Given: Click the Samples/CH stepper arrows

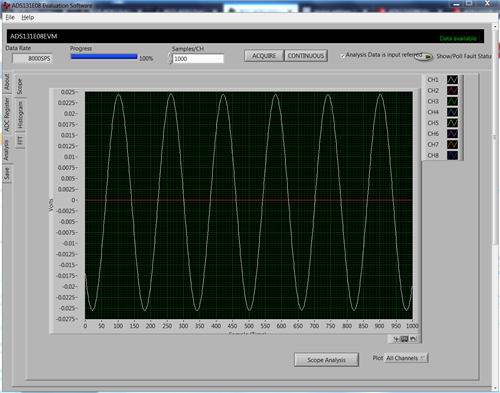Looking at the screenshot, I should coord(170,59).
